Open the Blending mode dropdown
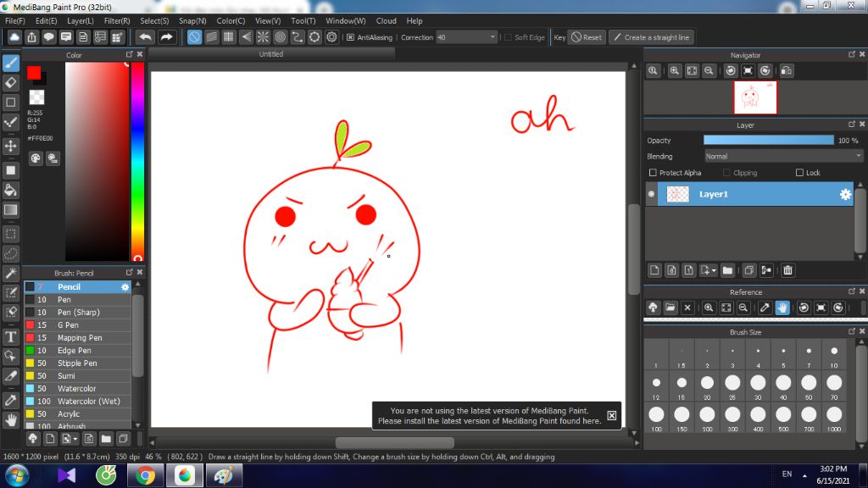868x488 pixels. [783, 157]
